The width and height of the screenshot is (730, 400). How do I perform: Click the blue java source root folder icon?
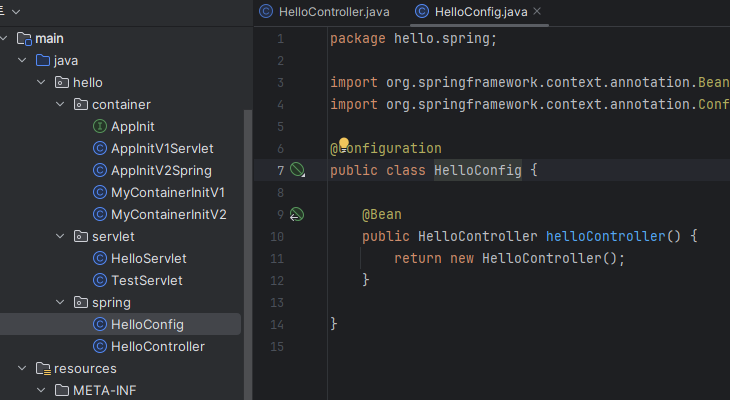coord(43,61)
